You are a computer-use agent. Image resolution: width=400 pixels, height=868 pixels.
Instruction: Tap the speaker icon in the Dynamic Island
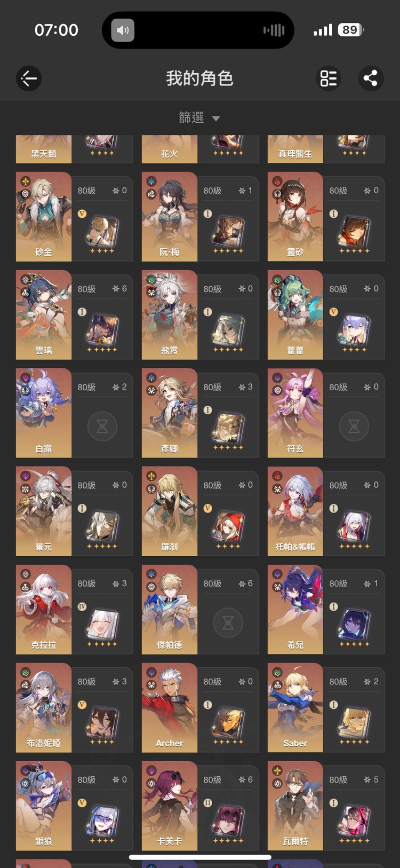tap(123, 30)
